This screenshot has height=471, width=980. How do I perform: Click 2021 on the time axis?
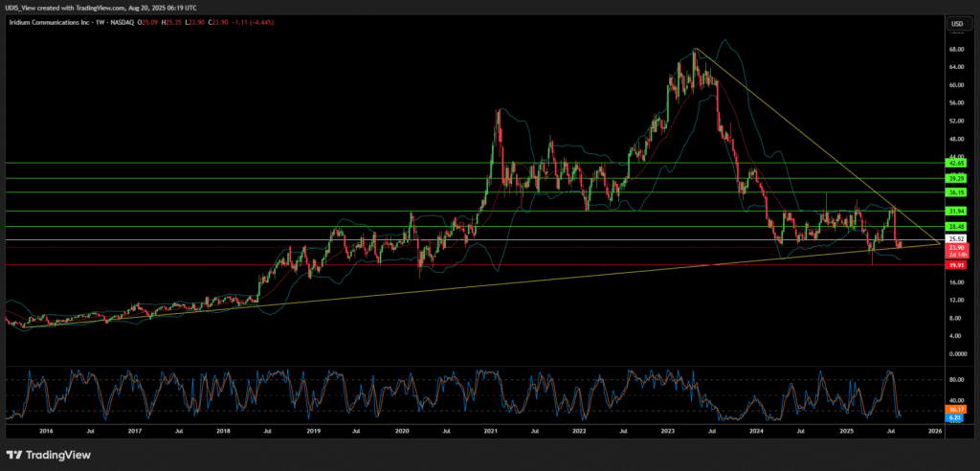click(490, 432)
